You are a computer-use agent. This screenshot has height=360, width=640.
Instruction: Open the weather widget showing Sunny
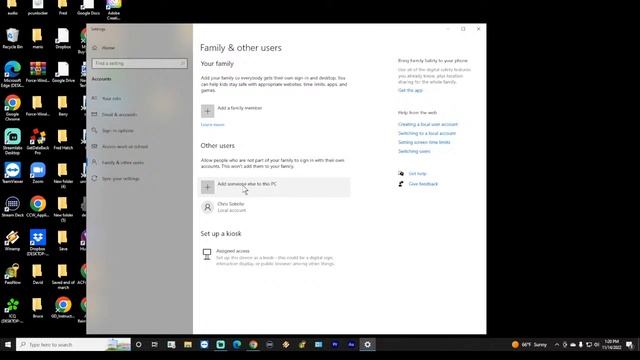point(529,344)
